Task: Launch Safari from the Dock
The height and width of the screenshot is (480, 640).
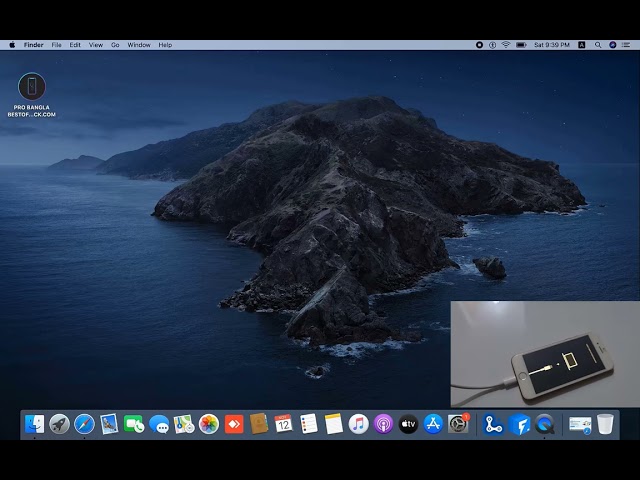Action: tap(84, 424)
